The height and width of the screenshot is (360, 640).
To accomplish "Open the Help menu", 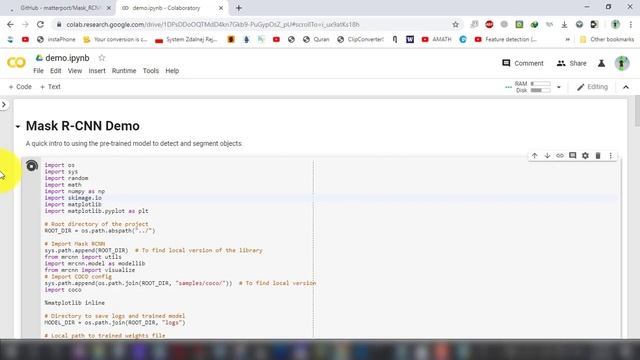I will pos(172,71).
